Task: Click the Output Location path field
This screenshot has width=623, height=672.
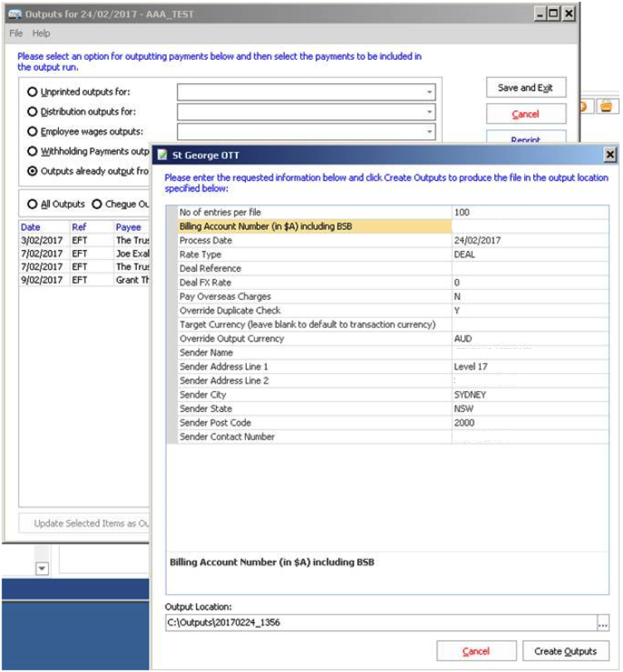Action: [x=378, y=622]
